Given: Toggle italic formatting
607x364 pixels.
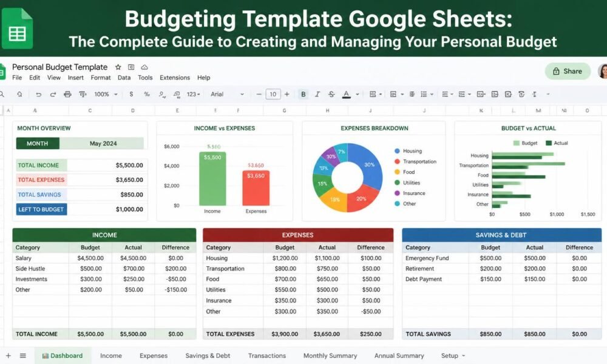Looking at the screenshot, I should (317, 94).
